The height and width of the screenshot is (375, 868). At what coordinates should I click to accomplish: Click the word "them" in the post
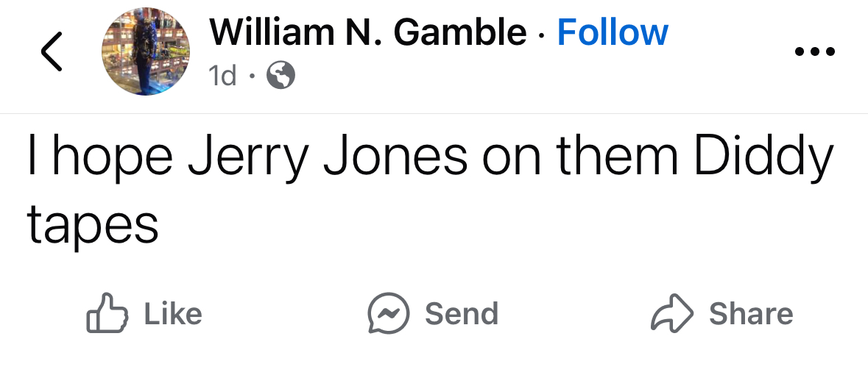(x=617, y=157)
